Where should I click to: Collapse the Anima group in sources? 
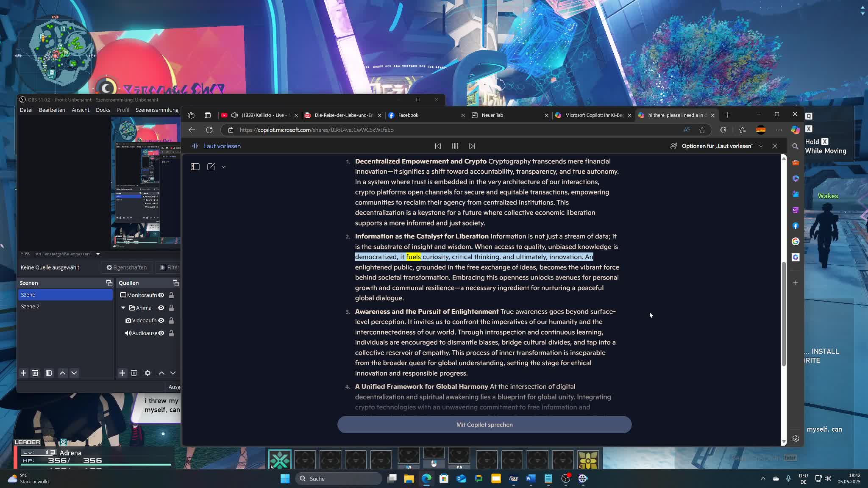tap(123, 308)
